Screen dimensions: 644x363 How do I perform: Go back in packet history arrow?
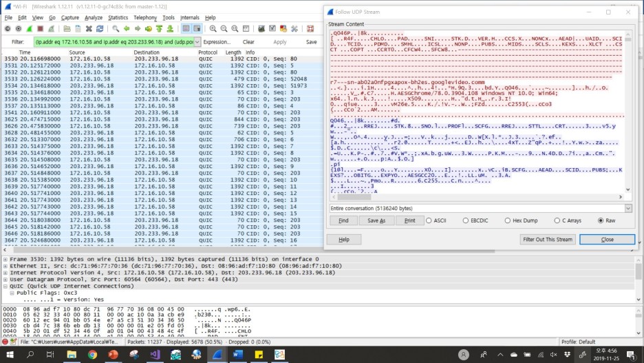point(127,29)
